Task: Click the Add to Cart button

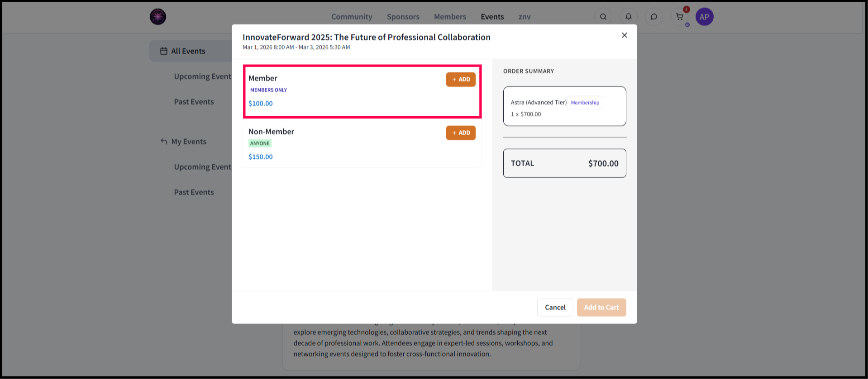Action: coord(601,308)
